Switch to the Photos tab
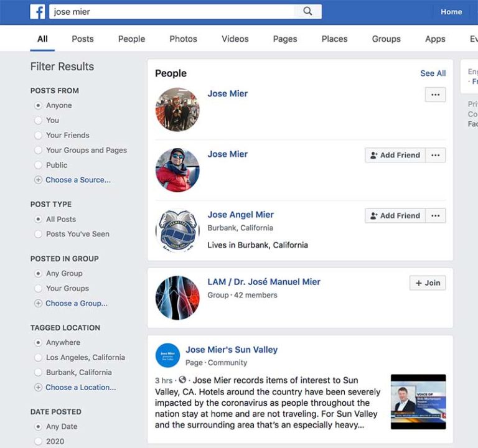 (x=183, y=39)
